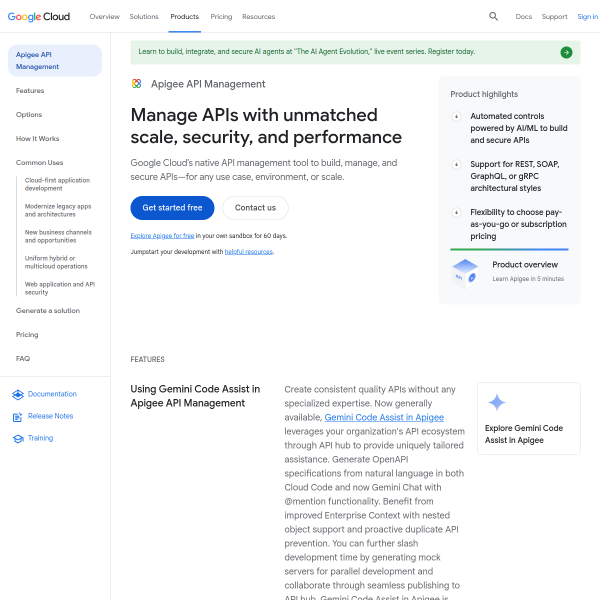
Task: Open Modernize legacy apps and architectures
Action: [x=58, y=210]
